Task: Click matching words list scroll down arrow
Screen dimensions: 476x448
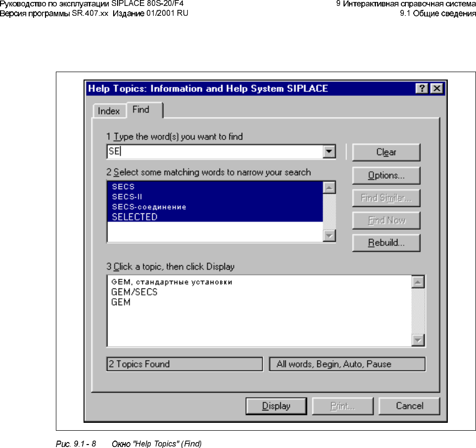Action: point(329,236)
